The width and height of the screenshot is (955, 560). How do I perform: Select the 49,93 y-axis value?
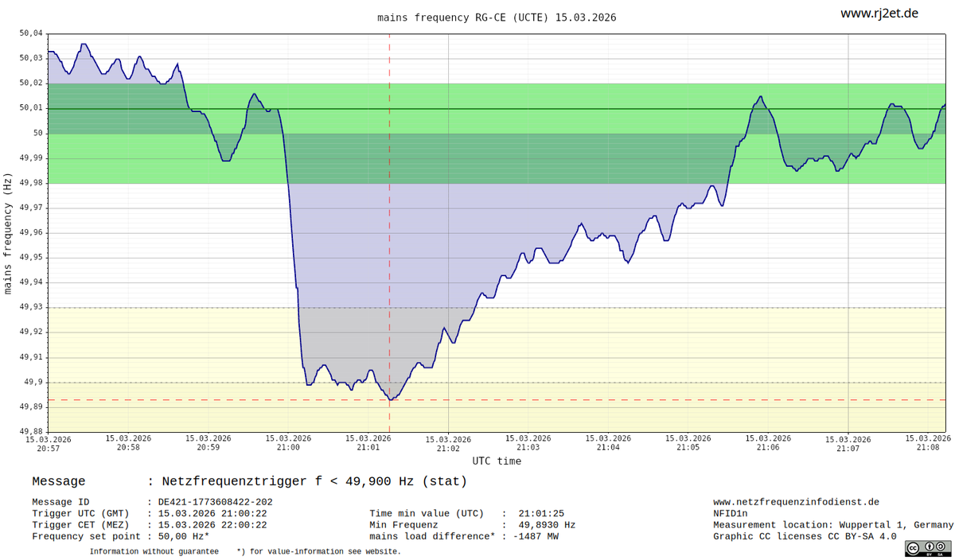[30, 307]
